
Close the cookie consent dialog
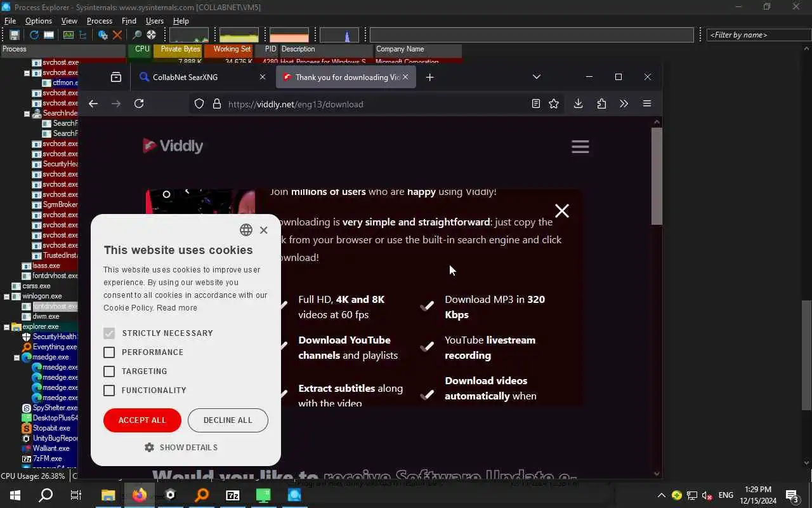click(264, 230)
